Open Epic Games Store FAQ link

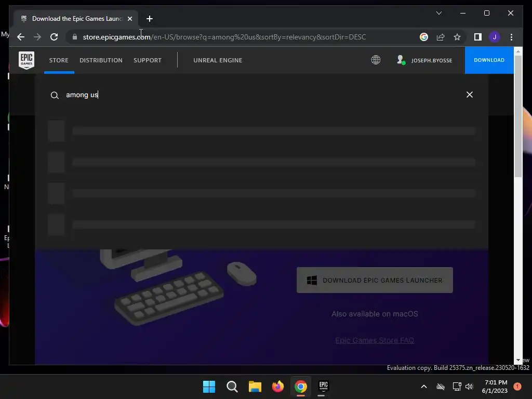375,340
